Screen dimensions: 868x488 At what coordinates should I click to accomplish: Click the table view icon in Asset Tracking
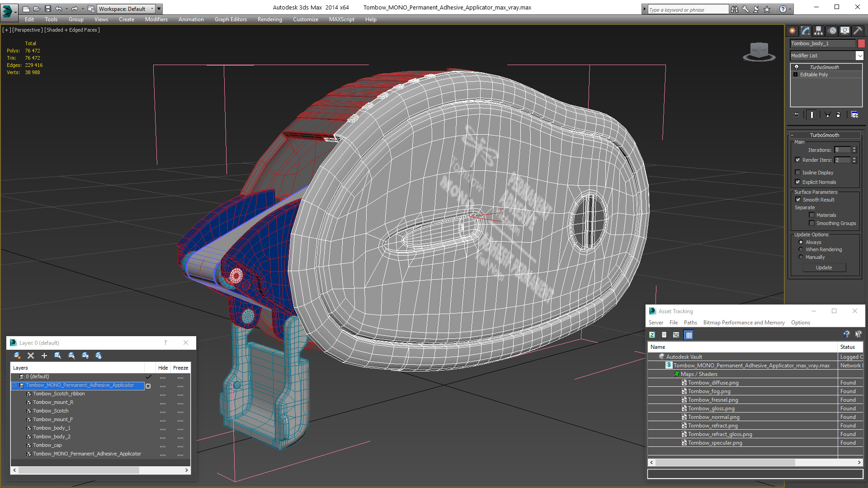pyautogui.click(x=689, y=335)
